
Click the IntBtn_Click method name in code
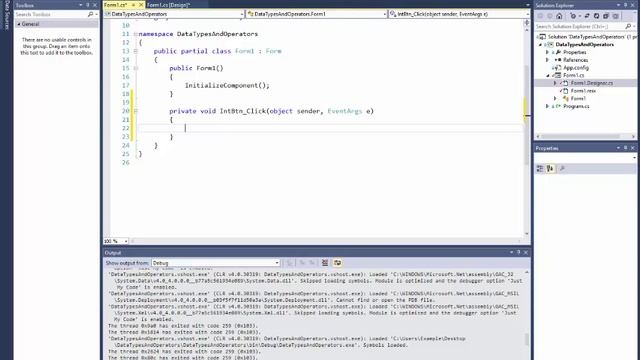click(x=242, y=111)
